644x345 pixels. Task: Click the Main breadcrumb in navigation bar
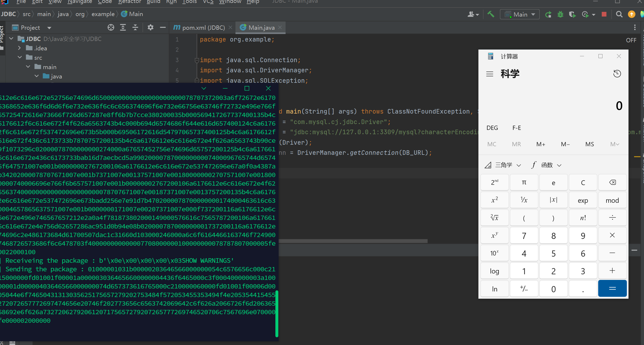click(132, 14)
